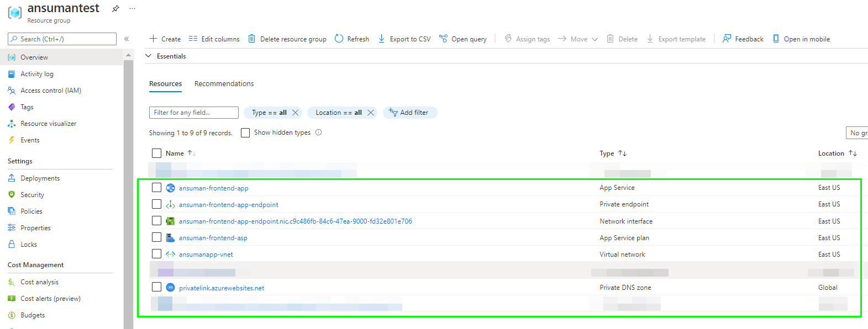Check the ansuman-frontend-asp row checkbox
The image size is (868, 329).
[x=156, y=237]
